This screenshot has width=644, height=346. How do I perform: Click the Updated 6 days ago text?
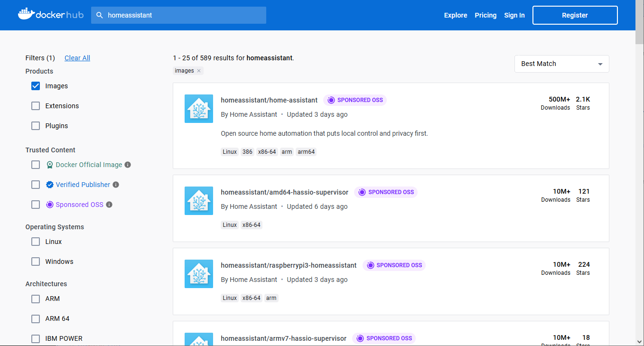coord(317,206)
